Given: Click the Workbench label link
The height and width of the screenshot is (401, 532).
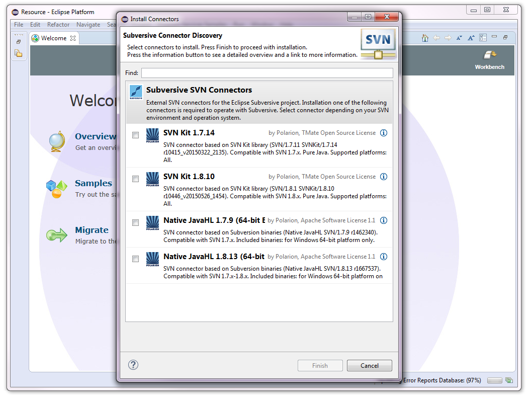Looking at the screenshot, I should coord(490,67).
